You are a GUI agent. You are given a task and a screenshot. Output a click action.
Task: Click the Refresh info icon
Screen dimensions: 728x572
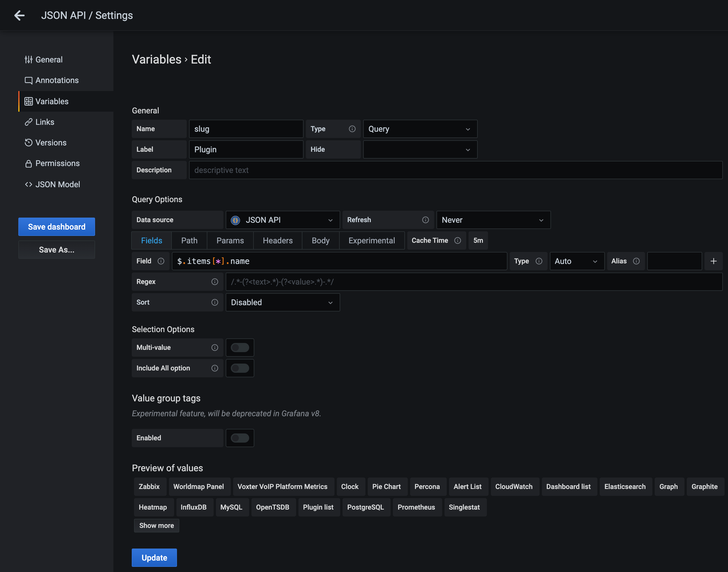point(425,220)
